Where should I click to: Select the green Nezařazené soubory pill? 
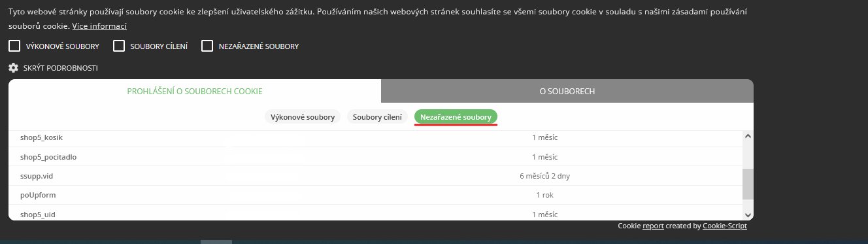[456, 117]
